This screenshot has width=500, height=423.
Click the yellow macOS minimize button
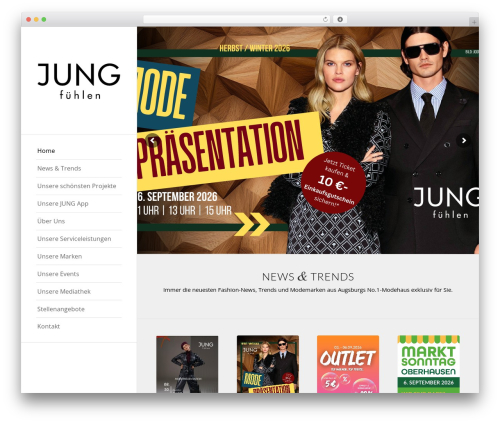point(36,20)
